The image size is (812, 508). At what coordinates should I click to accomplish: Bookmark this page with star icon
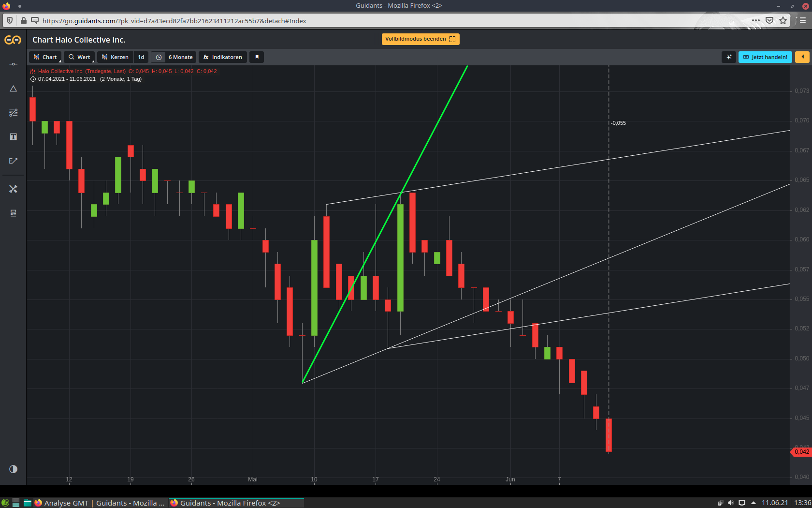pos(783,21)
